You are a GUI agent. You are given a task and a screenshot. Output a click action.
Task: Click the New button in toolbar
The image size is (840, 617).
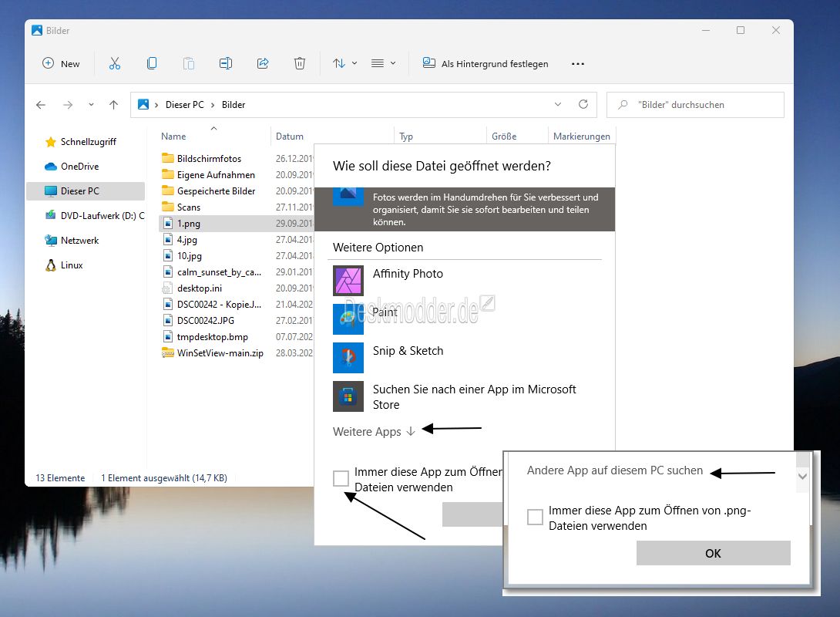(61, 63)
